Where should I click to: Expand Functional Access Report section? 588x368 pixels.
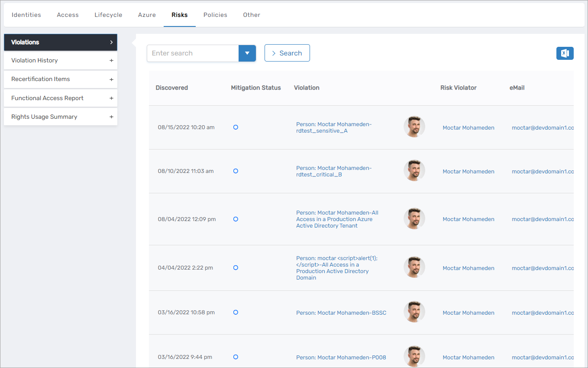pos(111,98)
